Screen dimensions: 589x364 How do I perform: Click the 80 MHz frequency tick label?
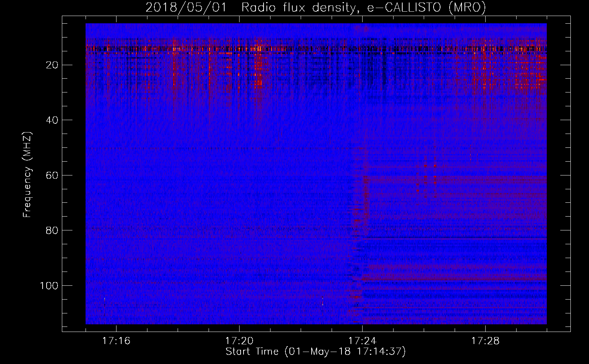click(52, 230)
